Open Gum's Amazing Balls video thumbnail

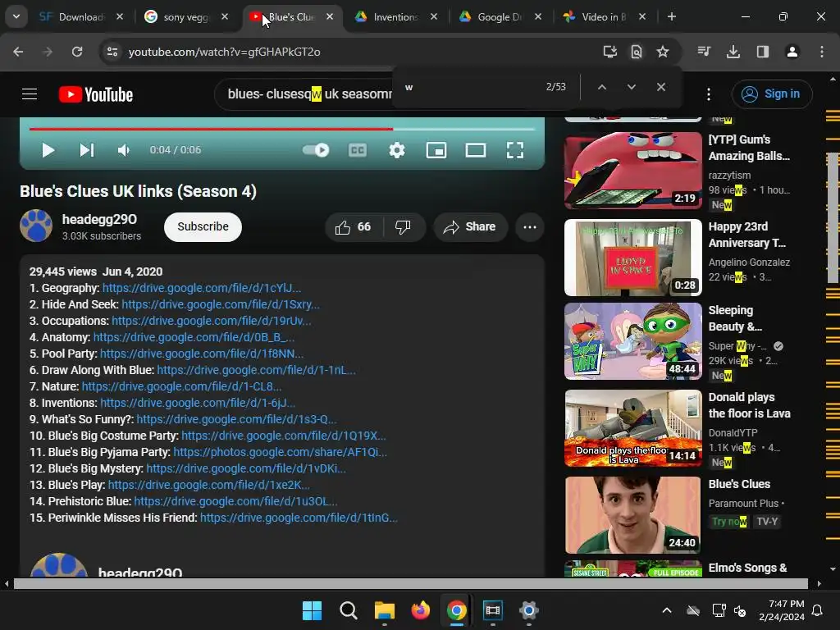click(x=633, y=171)
